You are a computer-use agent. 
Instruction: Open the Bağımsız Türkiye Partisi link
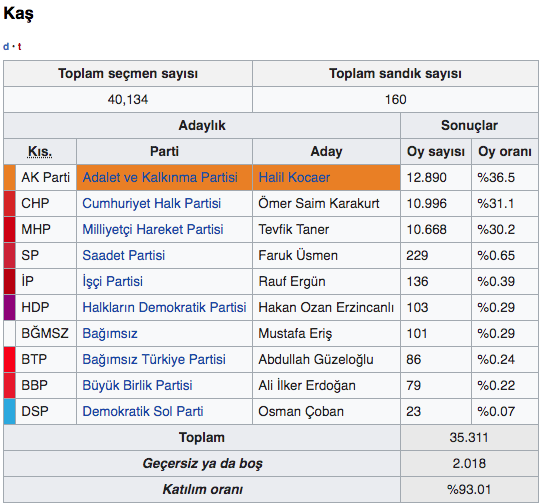pos(154,359)
